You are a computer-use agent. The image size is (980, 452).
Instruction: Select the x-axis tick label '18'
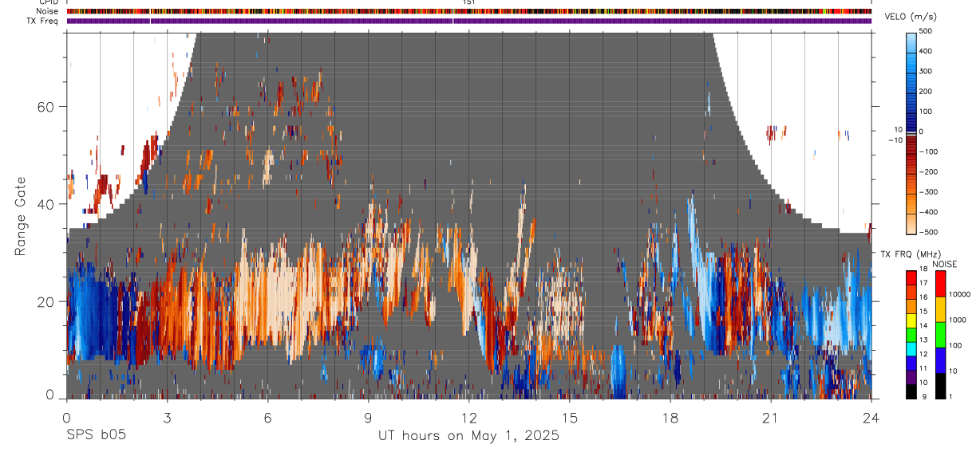(670, 418)
